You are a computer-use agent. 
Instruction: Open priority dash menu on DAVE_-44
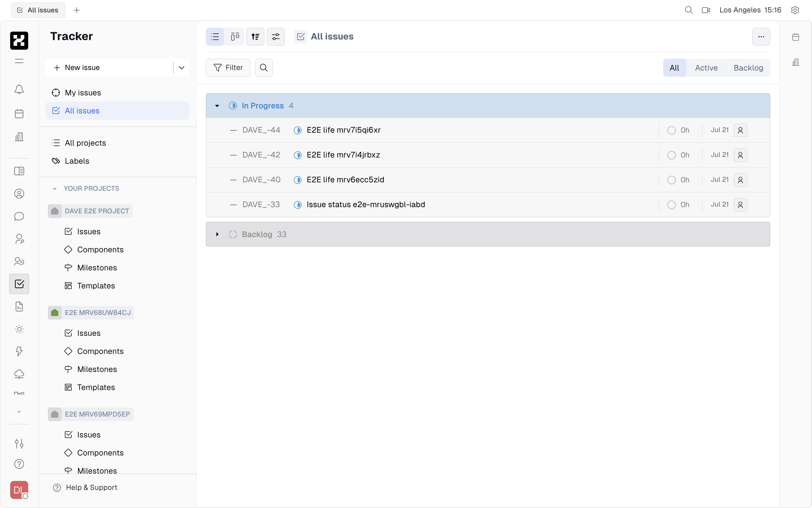coord(233,130)
